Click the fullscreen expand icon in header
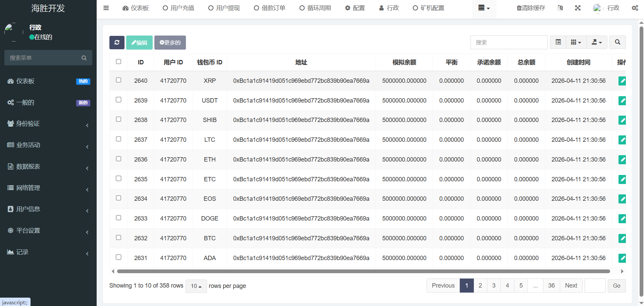Screen dimensions: 644x306 tap(578, 8)
